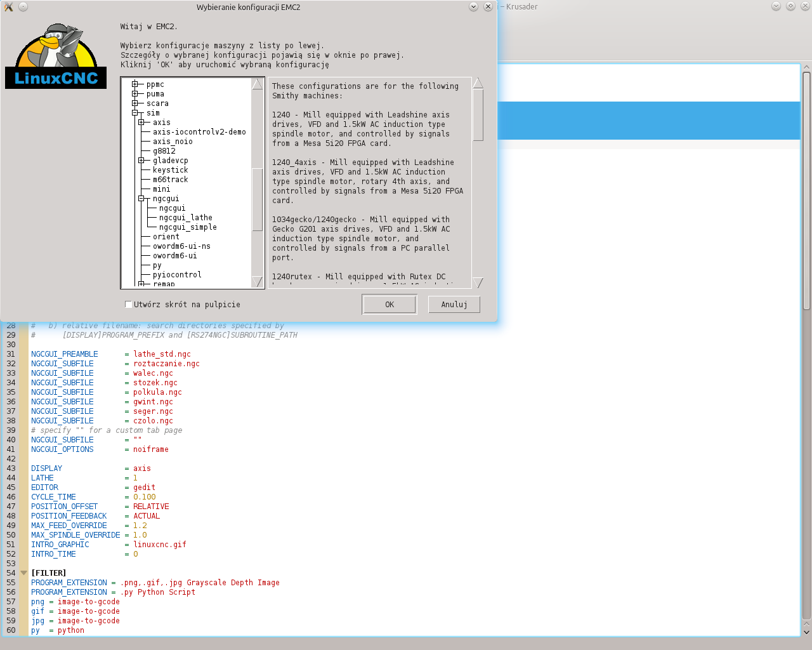The image size is (812, 650).
Task: Click the X11 window menu icon in dialog titlebar
Action: pos(9,6)
